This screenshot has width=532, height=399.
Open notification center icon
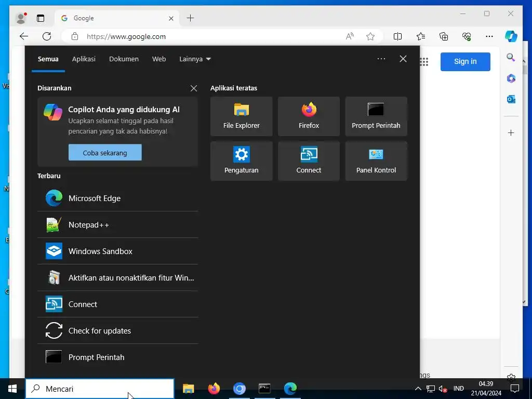pyautogui.click(x=515, y=389)
